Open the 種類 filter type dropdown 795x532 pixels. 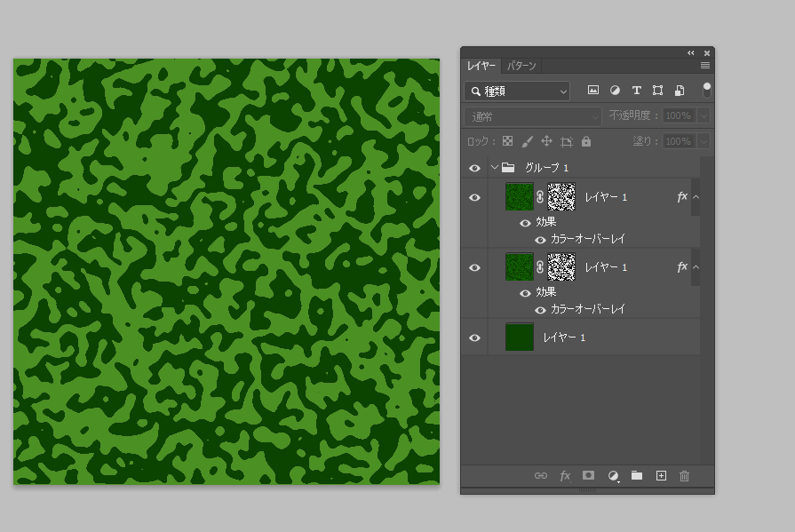click(517, 91)
